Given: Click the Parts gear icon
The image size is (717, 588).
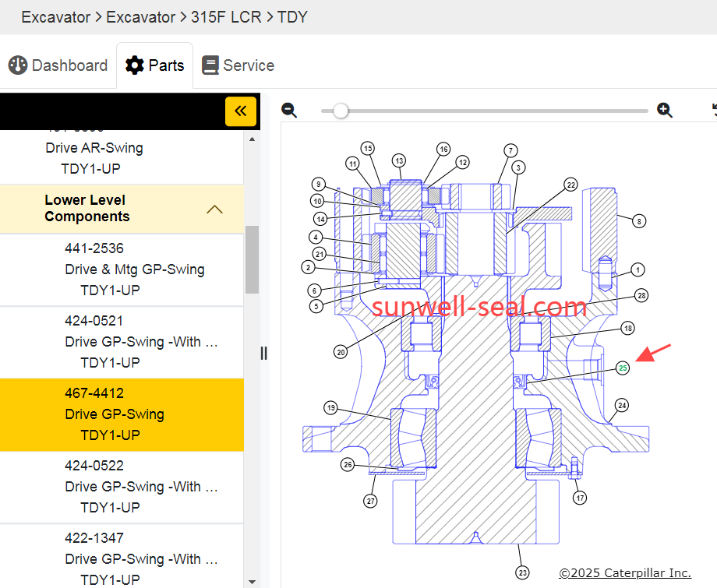Looking at the screenshot, I should coord(135,65).
